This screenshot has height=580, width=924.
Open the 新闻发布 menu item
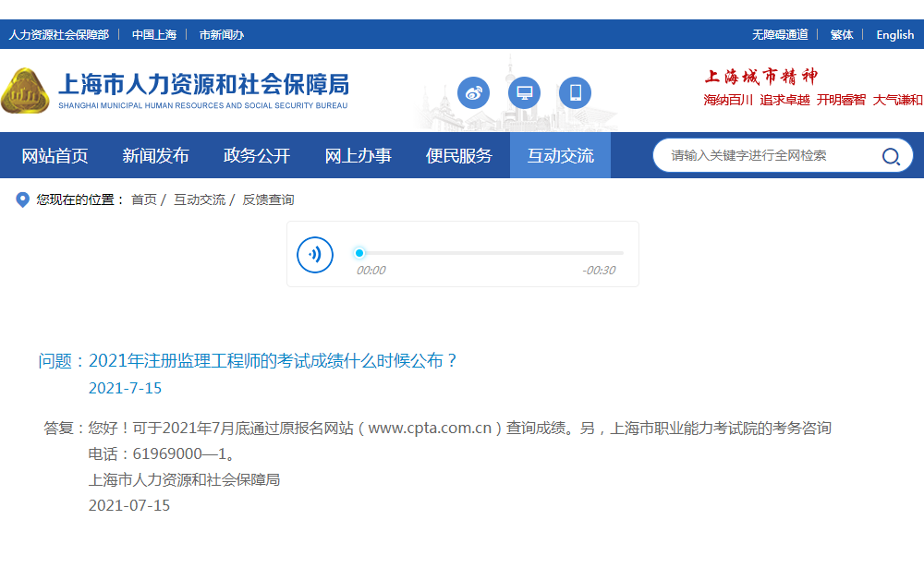(155, 156)
